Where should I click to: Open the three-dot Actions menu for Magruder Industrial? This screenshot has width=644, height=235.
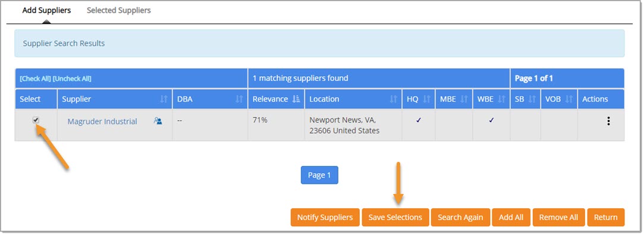coord(608,121)
